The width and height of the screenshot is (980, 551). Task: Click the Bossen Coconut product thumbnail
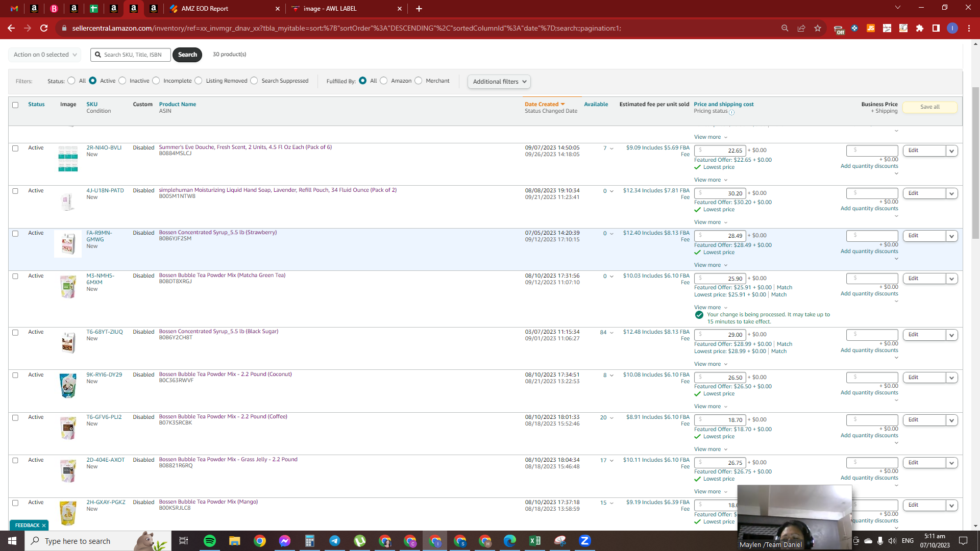[68, 386]
